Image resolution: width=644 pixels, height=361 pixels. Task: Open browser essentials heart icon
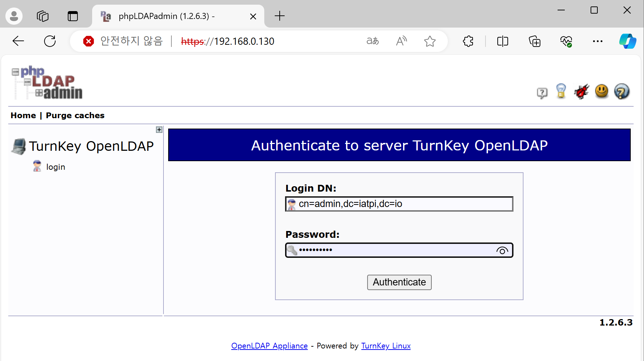(566, 41)
